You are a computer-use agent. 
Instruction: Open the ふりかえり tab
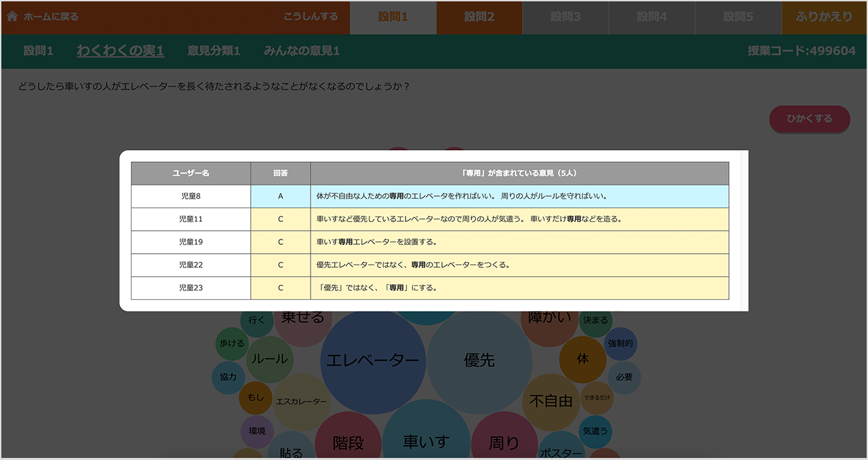824,17
